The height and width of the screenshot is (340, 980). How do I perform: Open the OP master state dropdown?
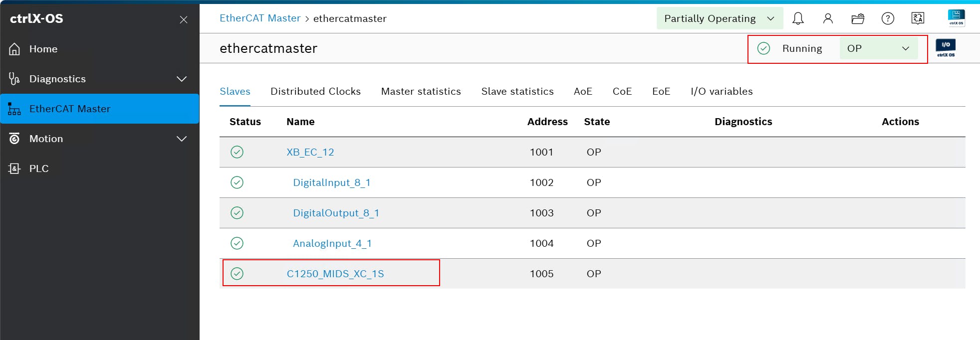[878, 48]
